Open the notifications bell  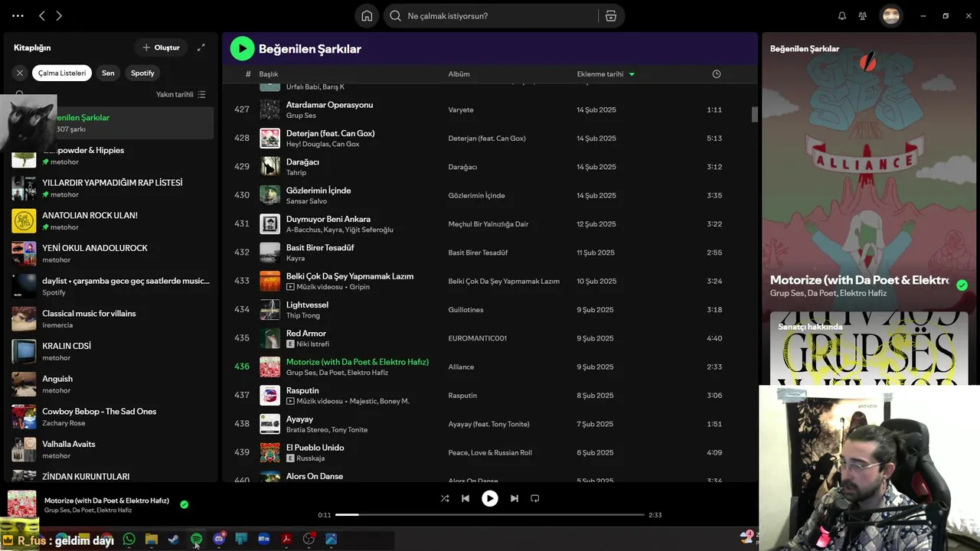point(842,16)
